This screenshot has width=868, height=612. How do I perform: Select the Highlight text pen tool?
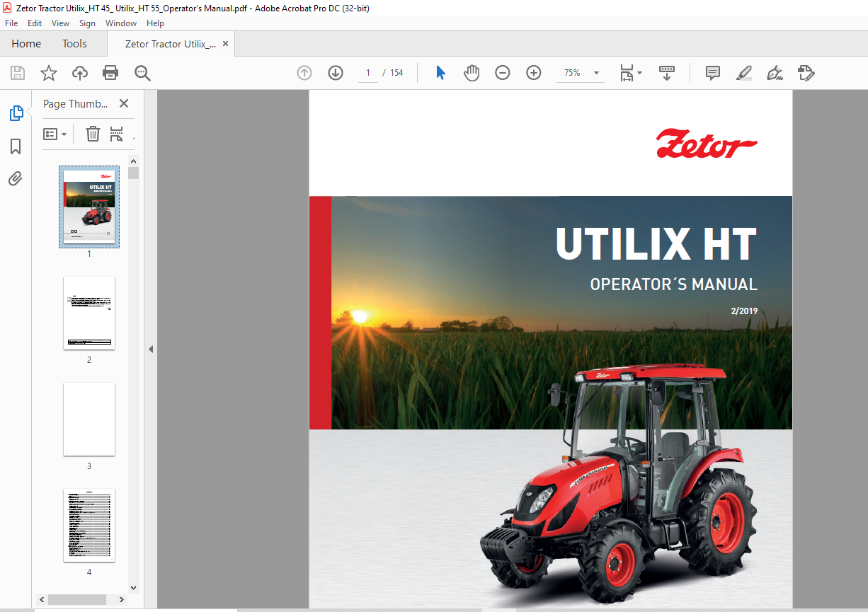743,73
